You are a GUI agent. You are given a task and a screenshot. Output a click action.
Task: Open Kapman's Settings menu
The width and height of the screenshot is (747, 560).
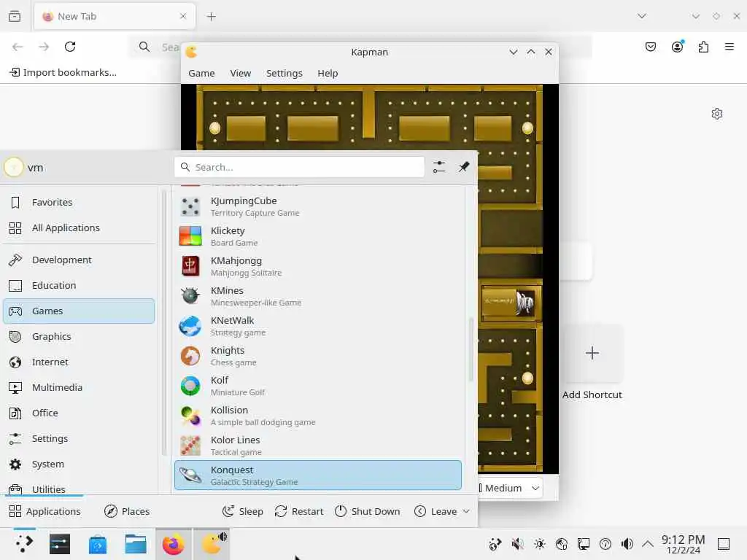(x=285, y=74)
